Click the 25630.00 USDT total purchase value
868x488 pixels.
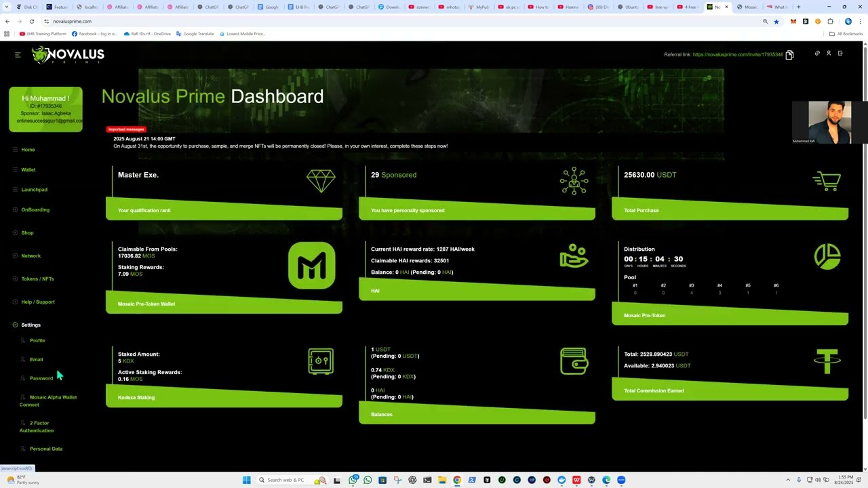click(x=650, y=175)
